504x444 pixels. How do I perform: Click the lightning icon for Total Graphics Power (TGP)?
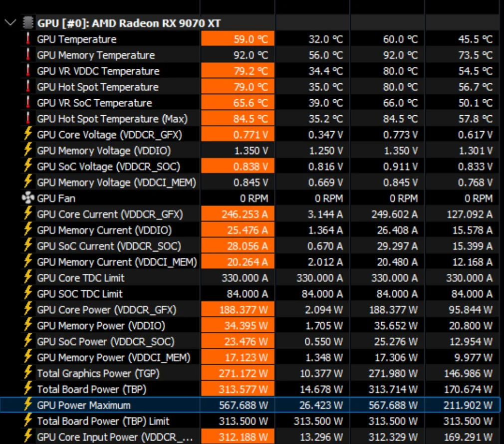pos(28,373)
